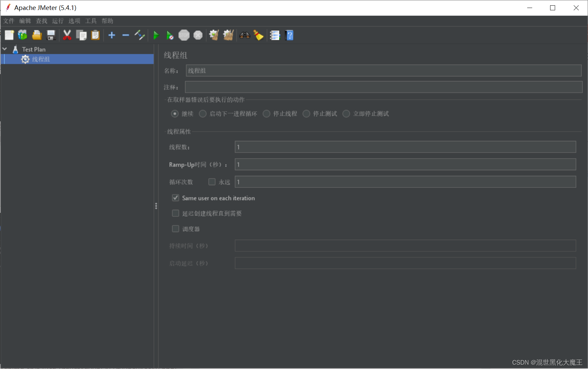Open the 选项 menu
The height and width of the screenshot is (369, 588).
(74, 21)
